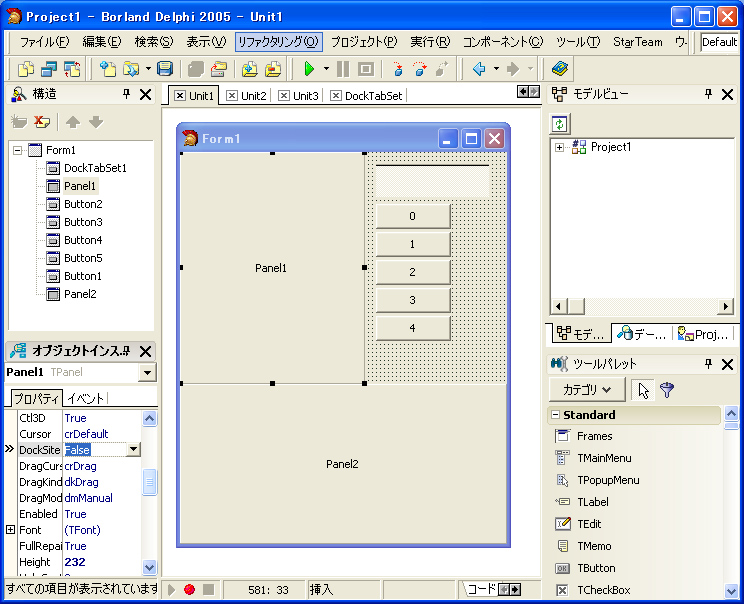Viewport: 744px width, 604px height.
Task: Collapse the Standard palette category
Action: (555, 415)
